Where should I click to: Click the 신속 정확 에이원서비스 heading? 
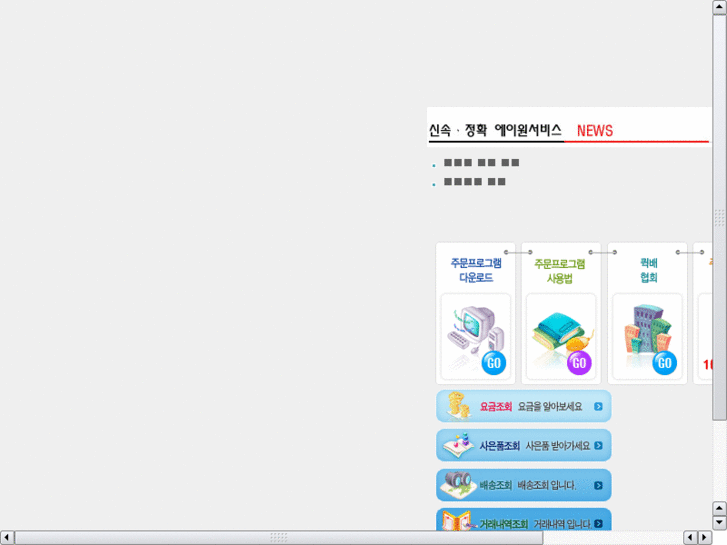(495, 130)
